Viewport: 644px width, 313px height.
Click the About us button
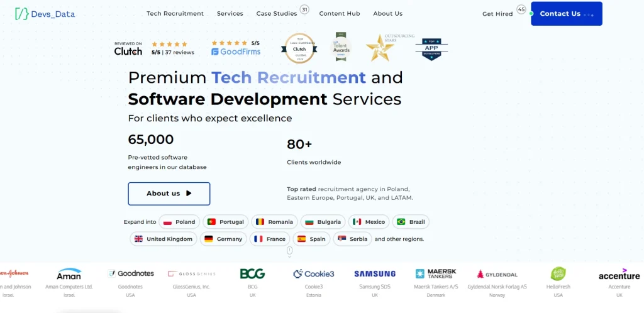coord(169,194)
